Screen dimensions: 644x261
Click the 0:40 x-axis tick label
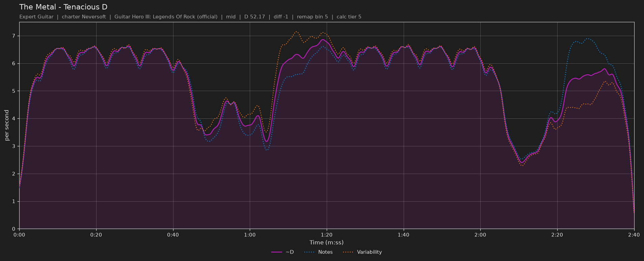173,235
